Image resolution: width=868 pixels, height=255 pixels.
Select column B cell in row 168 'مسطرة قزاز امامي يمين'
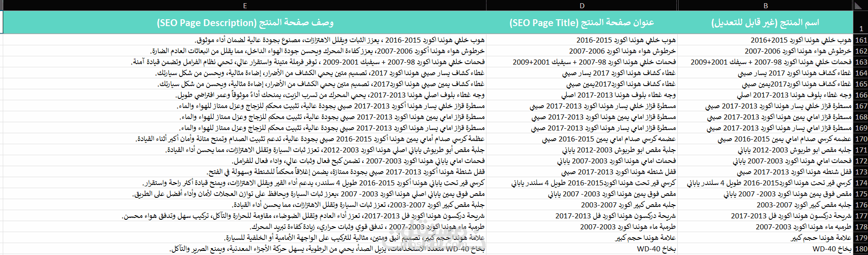765,117
